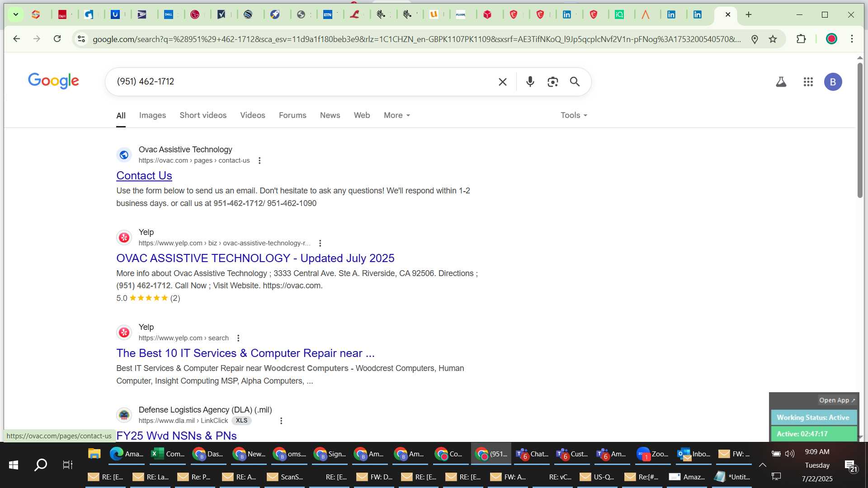Open the *Untit... Notepad taskbar item
868x488 pixels.
point(732,477)
